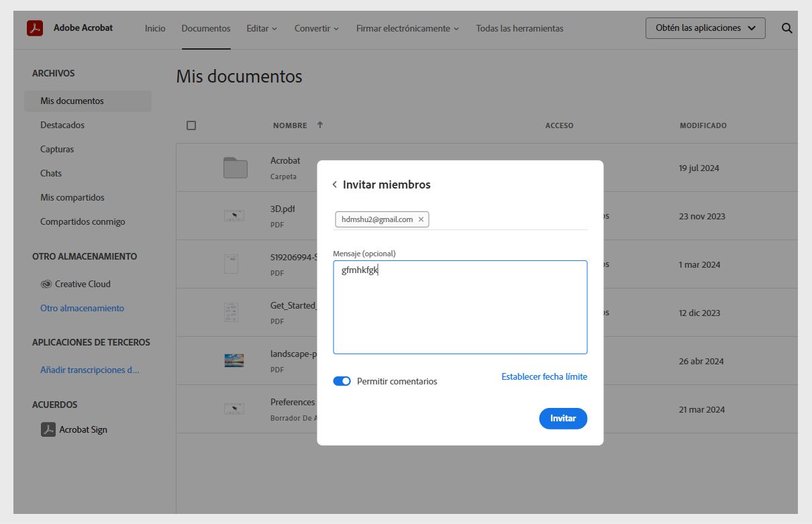The image size is (812, 524).
Task: Open Todas las herramientas
Action: click(519, 28)
